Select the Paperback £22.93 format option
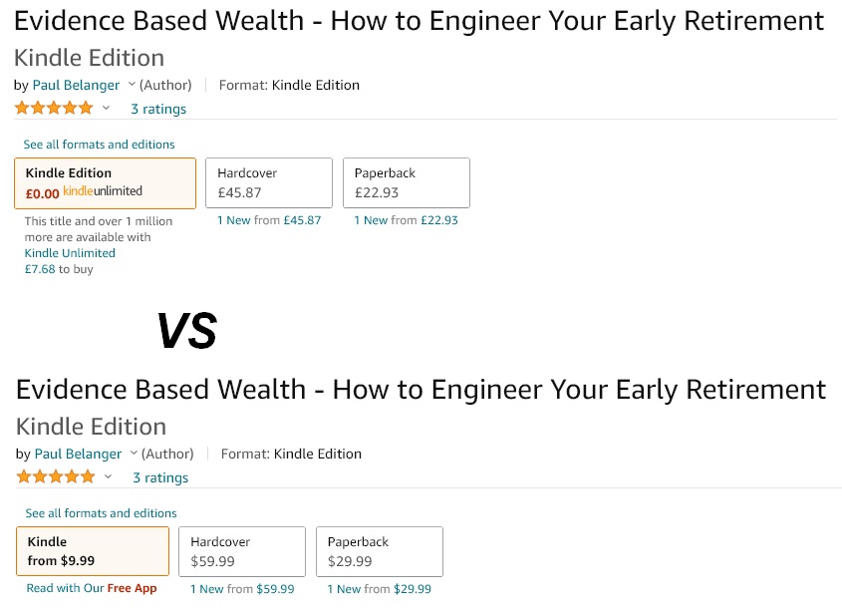 [x=407, y=182]
